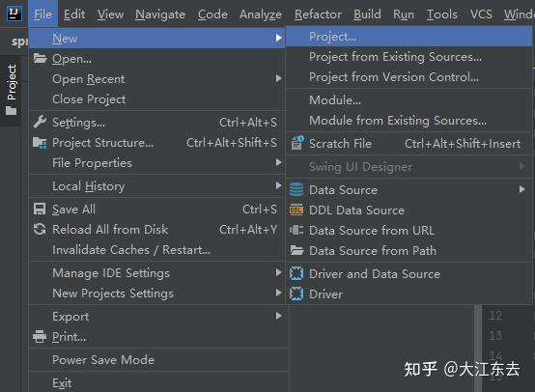
Task: Click the printer icon beside Print...
Action: click(x=40, y=336)
